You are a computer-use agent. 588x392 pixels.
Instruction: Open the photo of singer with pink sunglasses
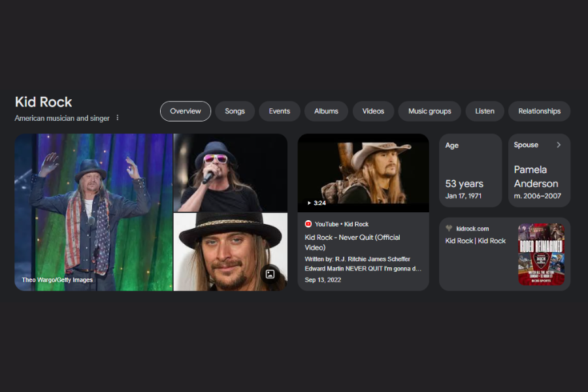(x=230, y=172)
